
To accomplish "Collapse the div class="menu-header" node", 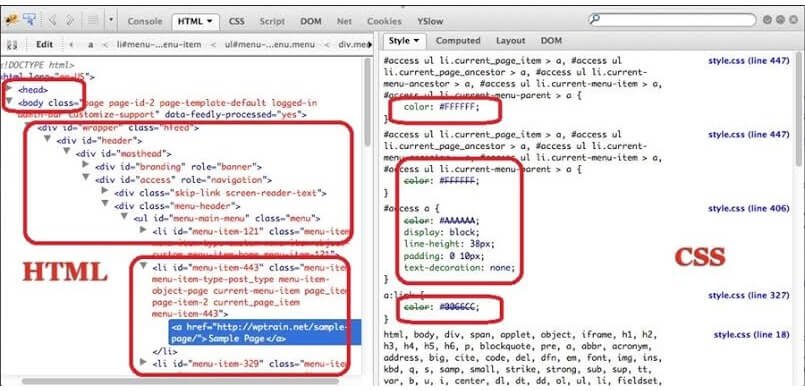I will click(105, 204).
